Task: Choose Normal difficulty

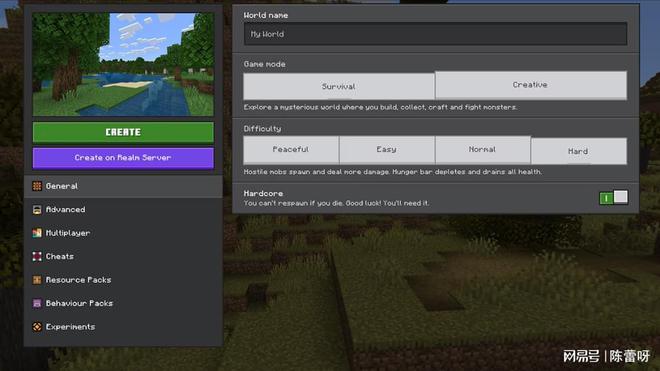Action: click(482, 149)
